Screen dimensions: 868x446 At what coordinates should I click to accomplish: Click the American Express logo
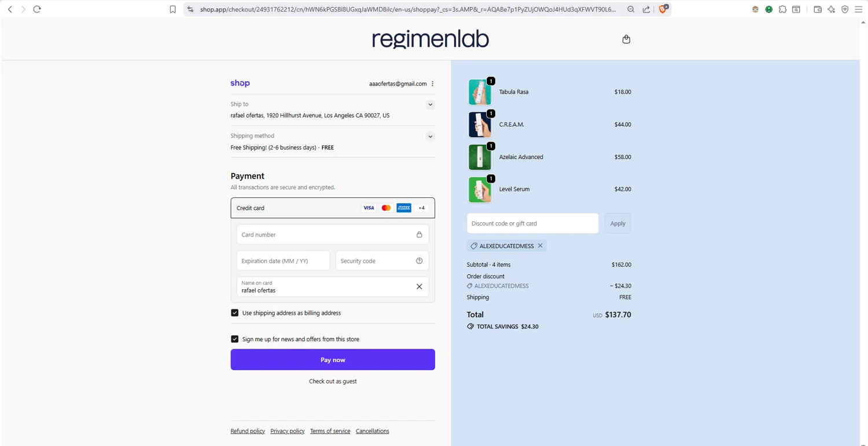[x=404, y=208]
